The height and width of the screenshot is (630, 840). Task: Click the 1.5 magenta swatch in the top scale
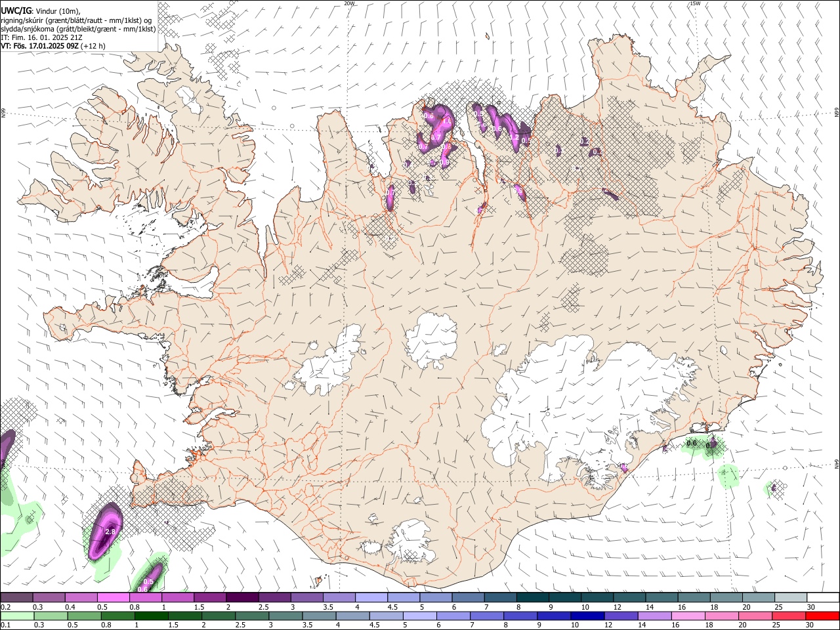[x=209, y=597]
